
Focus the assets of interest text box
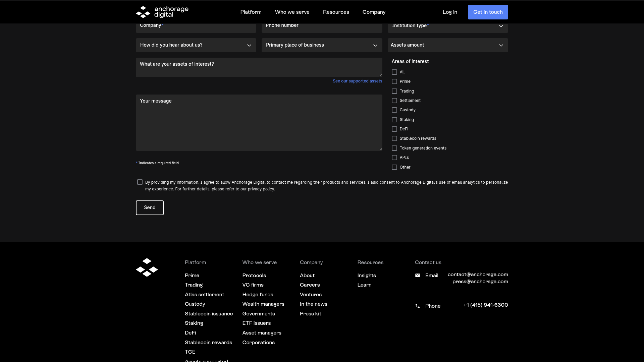point(259,67)
